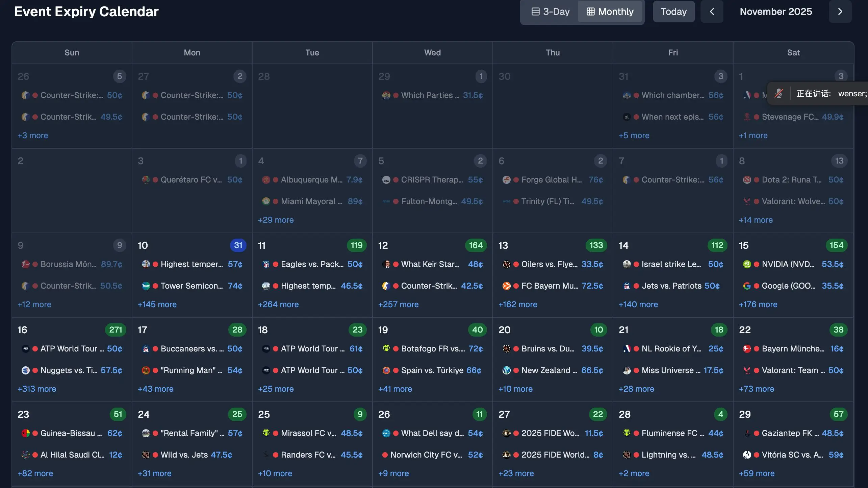
Task: Jump to Today in the calendar
Action: [673, 12]
